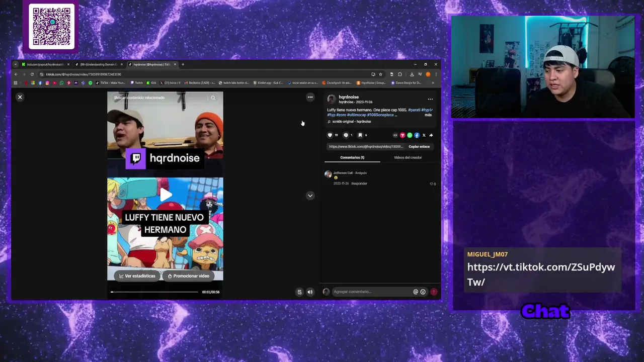Insert a mention with the @ icon
This screenshot has width=644, height=362.
(x=416, y=292)
